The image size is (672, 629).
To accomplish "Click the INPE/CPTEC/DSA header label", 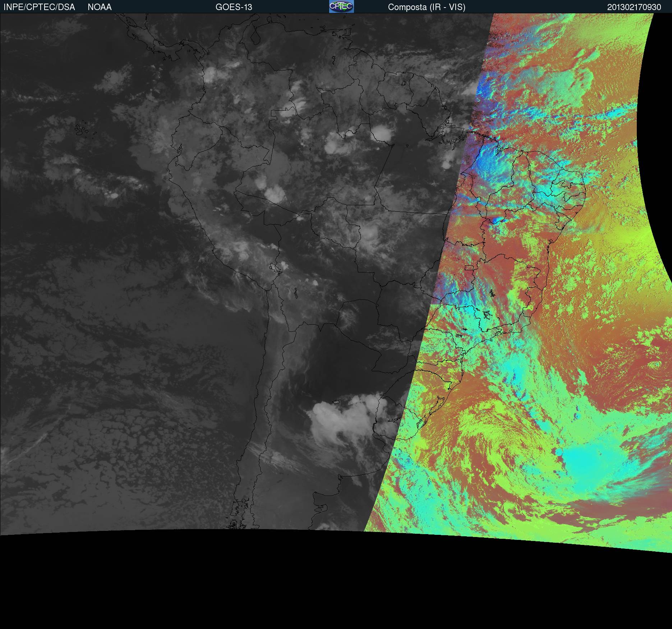I will (x=39, y=7).
